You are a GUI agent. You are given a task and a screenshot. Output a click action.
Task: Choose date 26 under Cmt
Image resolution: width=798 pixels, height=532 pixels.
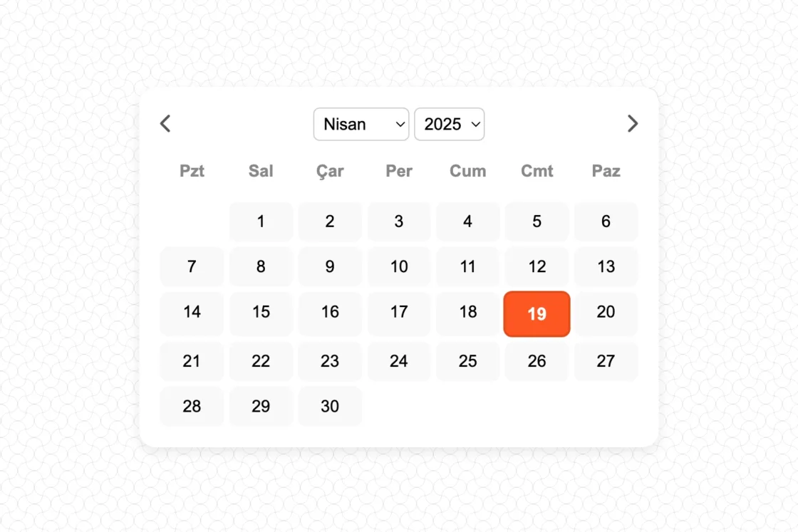tap(537, 361)
